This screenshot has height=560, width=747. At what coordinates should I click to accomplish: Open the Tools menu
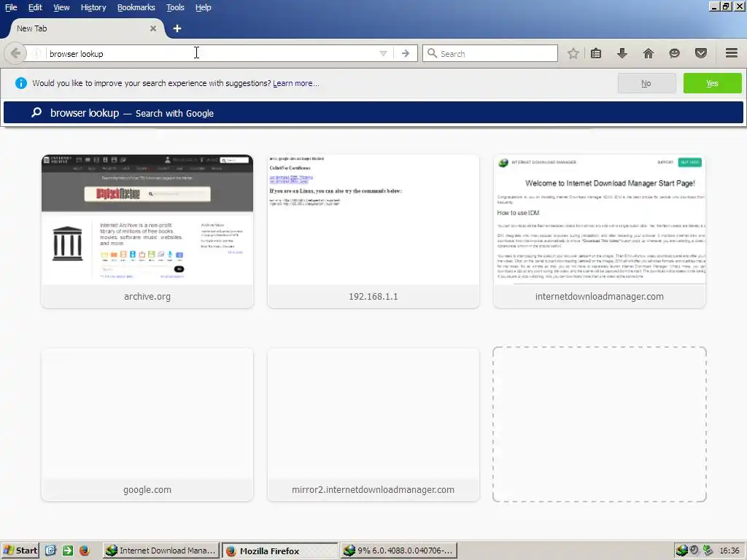(175, 7)
